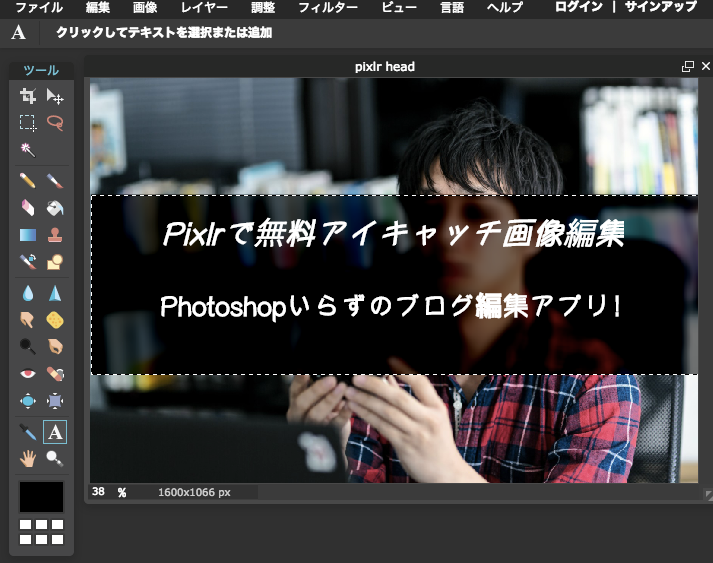Select the Type text tool in toolbox
The image size is (713, 563).
(55, 432)
